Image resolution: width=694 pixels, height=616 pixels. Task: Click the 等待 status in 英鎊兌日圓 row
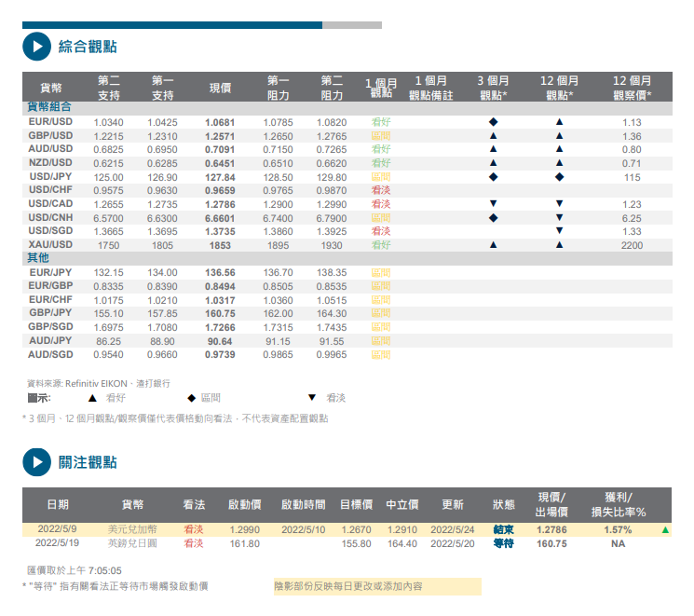(504, 543)
